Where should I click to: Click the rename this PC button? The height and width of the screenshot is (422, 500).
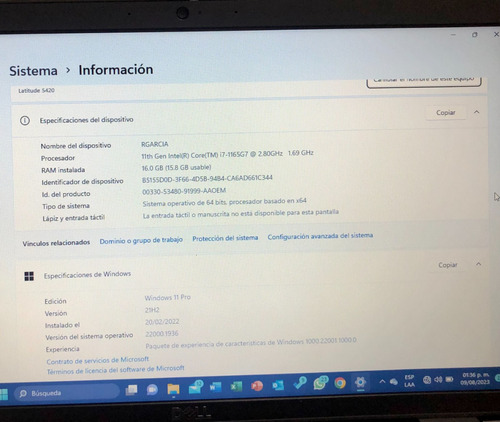424,82
